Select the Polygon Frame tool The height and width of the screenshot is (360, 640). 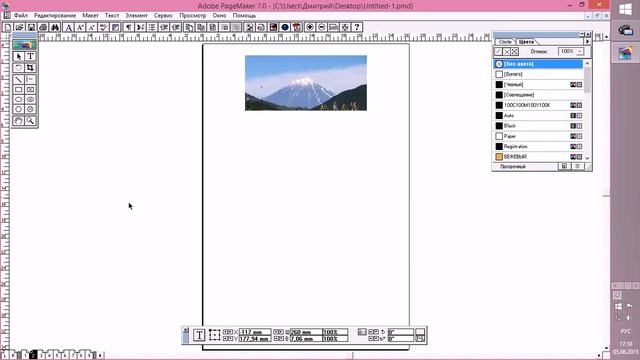pos(30,109)
